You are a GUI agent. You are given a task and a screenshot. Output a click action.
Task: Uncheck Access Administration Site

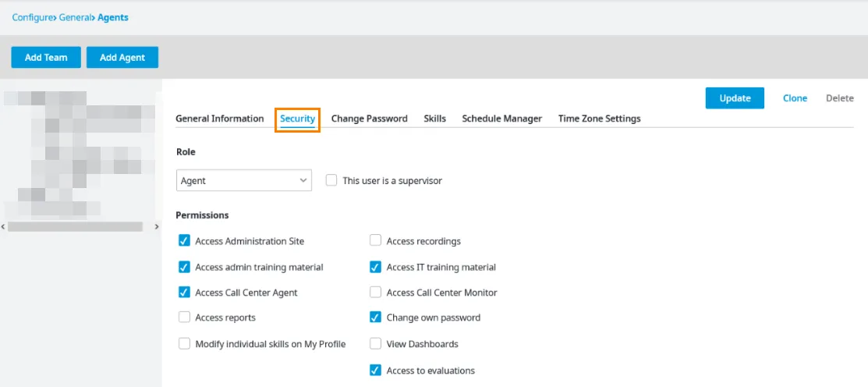coord(184,241)
